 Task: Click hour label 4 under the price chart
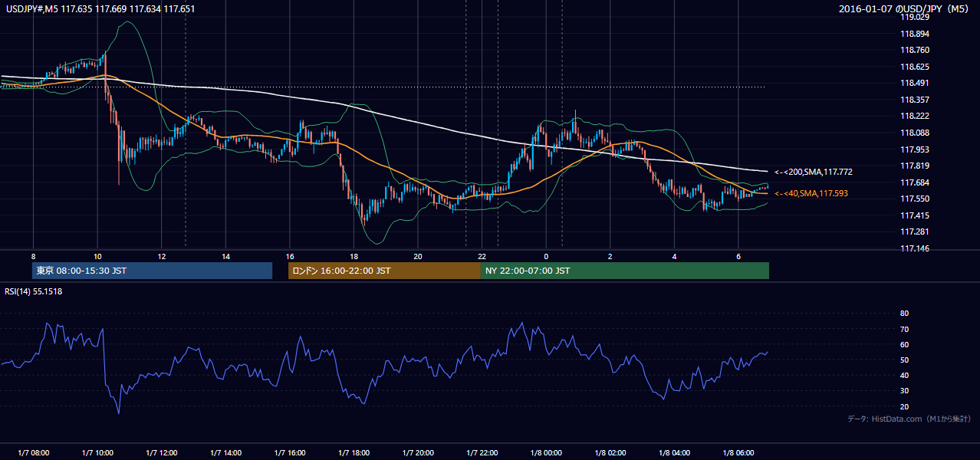[x=675, y=256]
